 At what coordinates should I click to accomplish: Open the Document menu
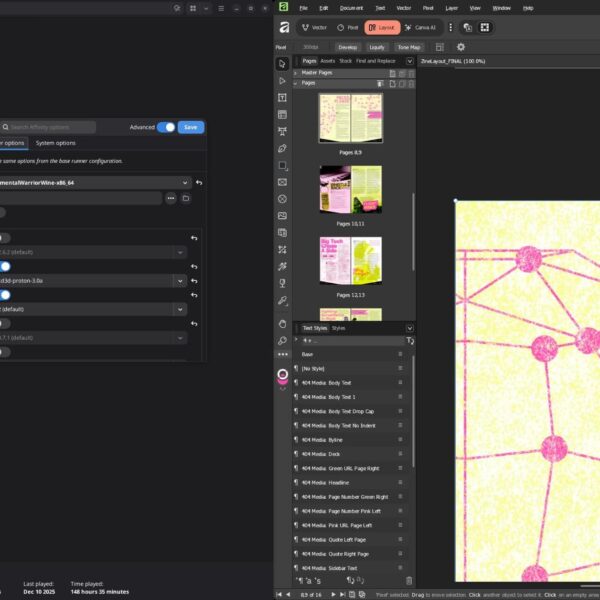click(x=350, y=8)
